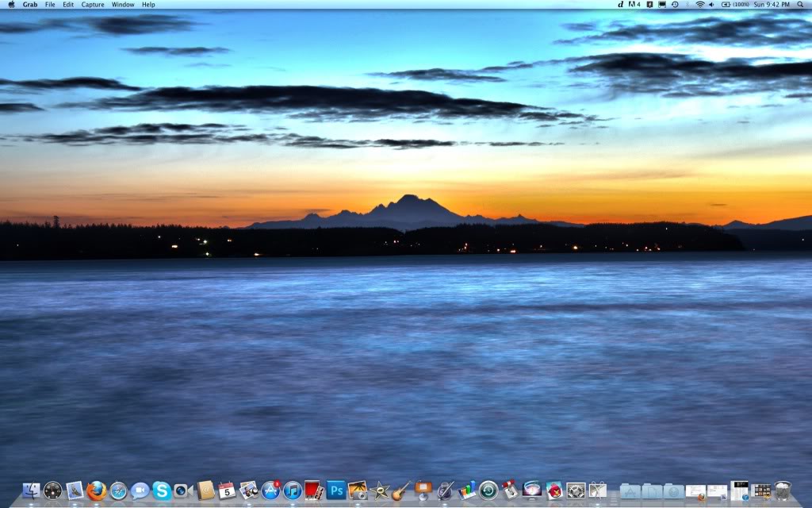Open the Capture menu
812x508 pixels.
pyautogui.click(x=93, y=4)
